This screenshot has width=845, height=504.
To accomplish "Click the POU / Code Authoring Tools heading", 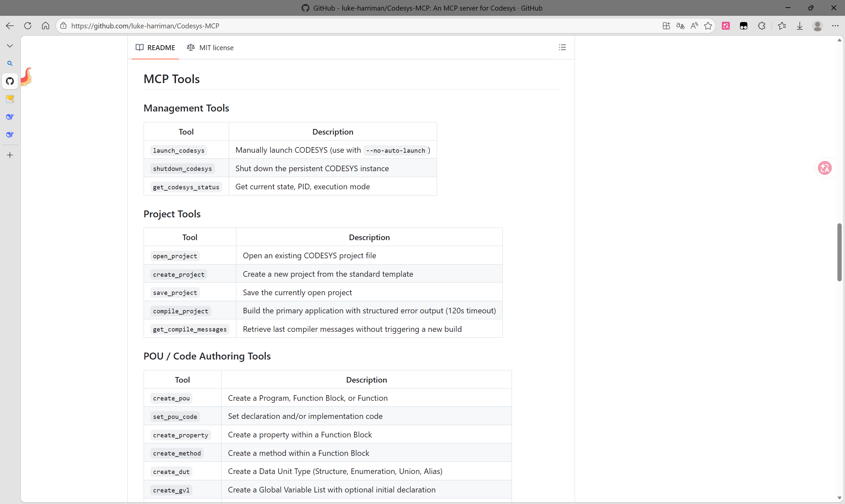I will coord(207,356).
